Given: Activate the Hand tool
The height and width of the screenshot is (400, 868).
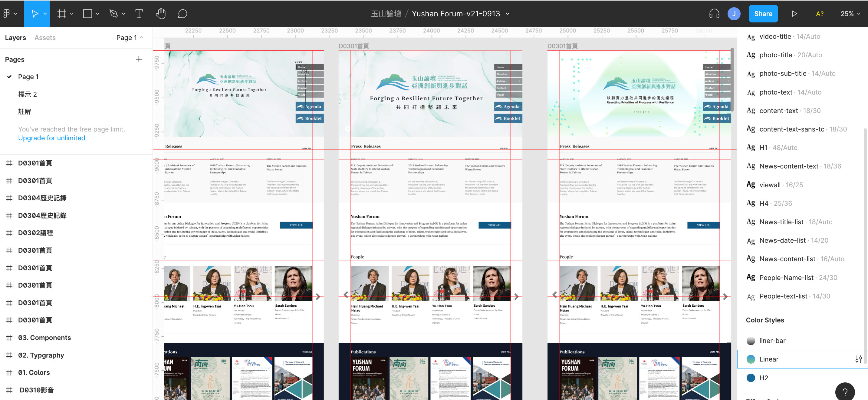Looking at the screenshot, I should (x=161, y=14).
